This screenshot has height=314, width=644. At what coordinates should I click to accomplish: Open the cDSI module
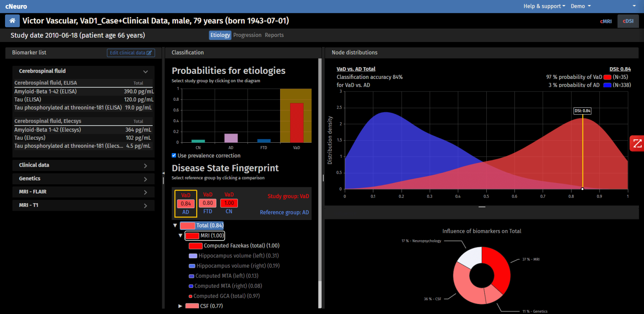click(x=628, y=21)
